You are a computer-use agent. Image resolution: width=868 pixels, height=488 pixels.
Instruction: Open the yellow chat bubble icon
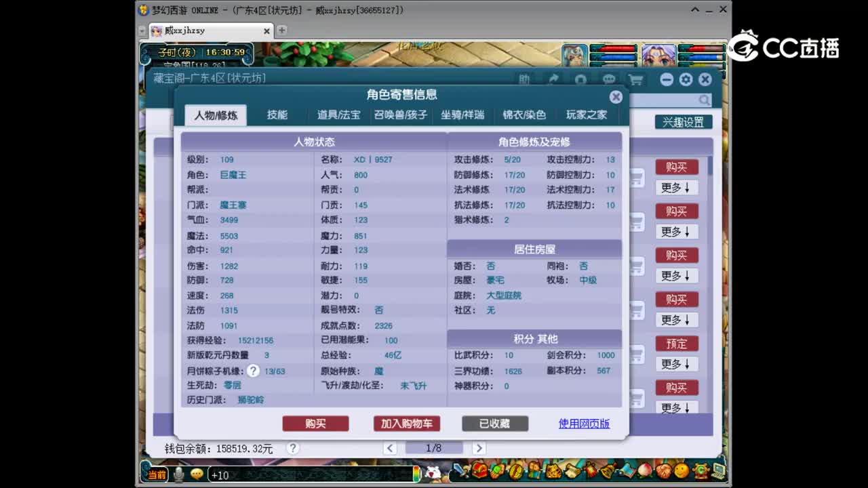click(197, 474)
